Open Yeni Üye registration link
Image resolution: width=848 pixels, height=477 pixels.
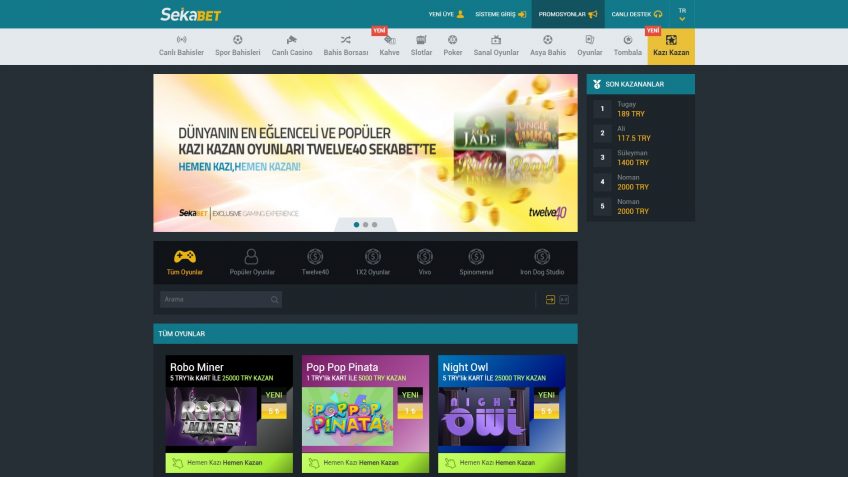[x=446, y=14]
